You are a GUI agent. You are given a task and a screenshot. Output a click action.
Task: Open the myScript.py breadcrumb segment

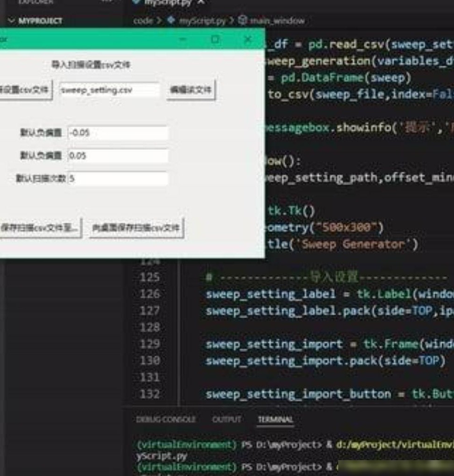[x=202, y=21]
